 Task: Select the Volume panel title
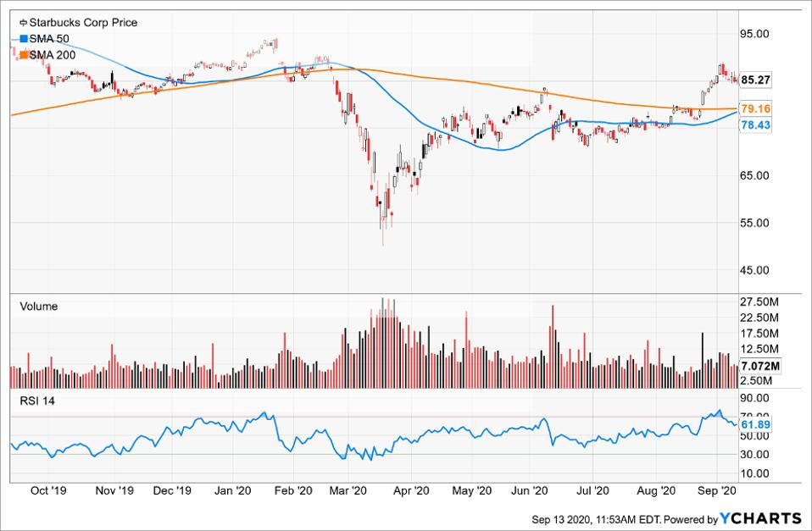coord(38,307)
